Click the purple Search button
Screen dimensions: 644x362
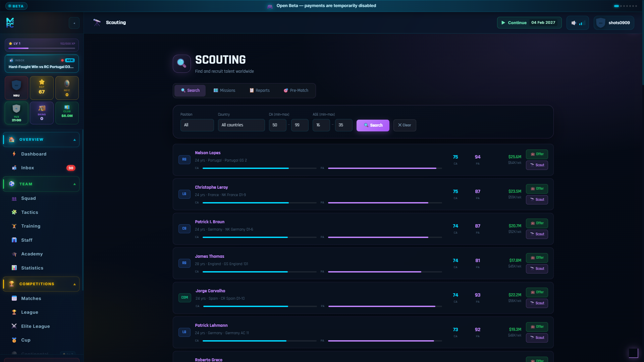pos(373,125)
